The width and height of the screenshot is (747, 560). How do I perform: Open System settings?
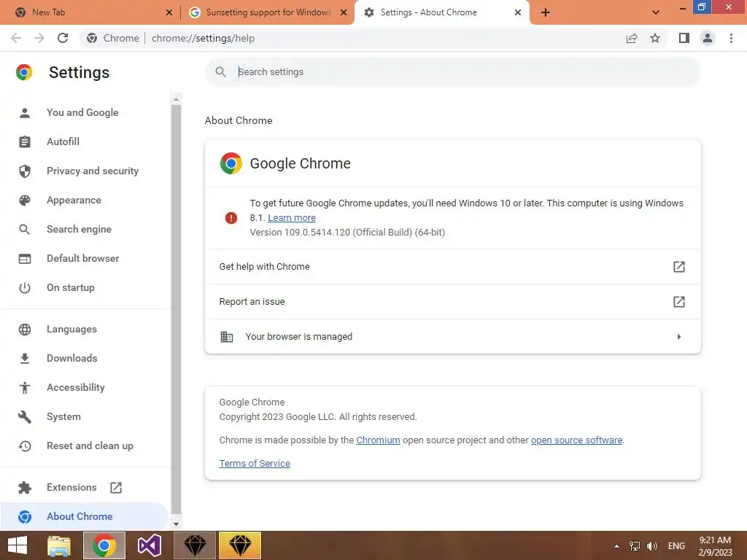pyautogui.click(x=63, y=416)
